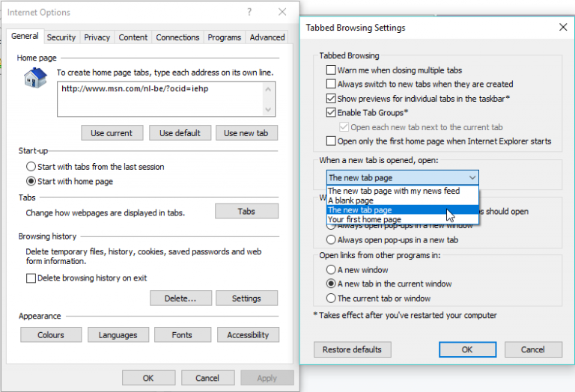Screen dimensions: 575x392
Task: Enable Warn me when closing multiple tabs
Action: [331, 70]
